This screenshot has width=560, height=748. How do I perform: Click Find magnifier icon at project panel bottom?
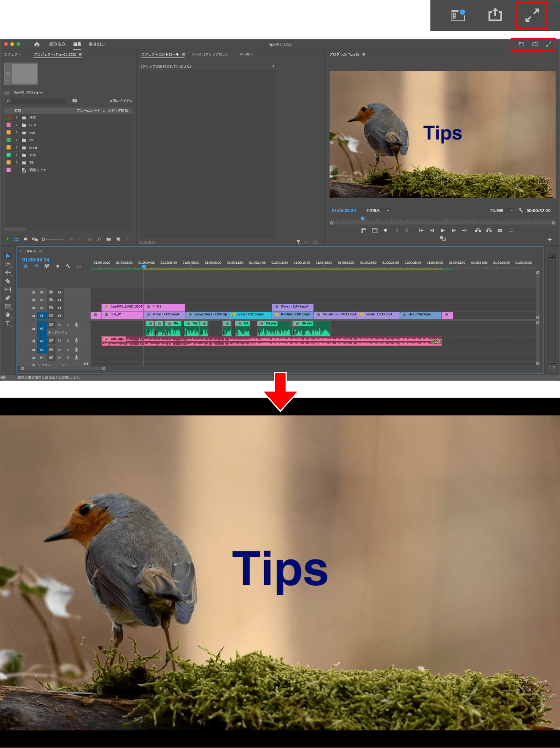click(99, 239)
